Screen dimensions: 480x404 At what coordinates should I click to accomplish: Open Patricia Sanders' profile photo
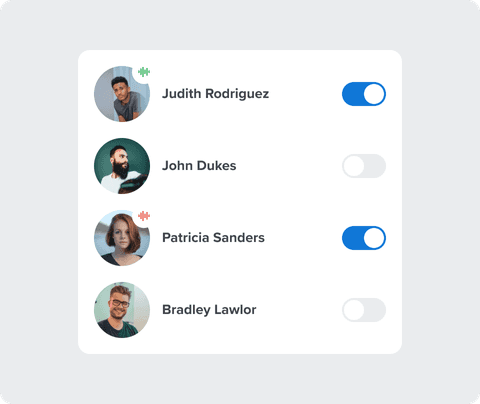122,238
